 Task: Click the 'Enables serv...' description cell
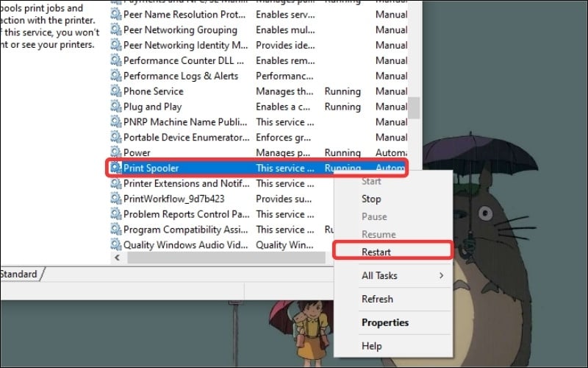tap(285, 14)
